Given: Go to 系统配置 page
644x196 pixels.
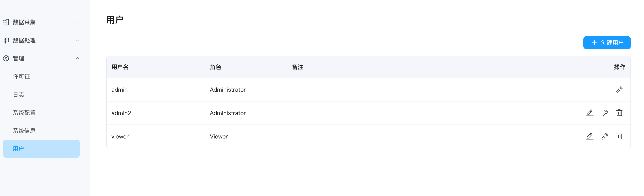Looking at the screenshot, I should point(24,113).
